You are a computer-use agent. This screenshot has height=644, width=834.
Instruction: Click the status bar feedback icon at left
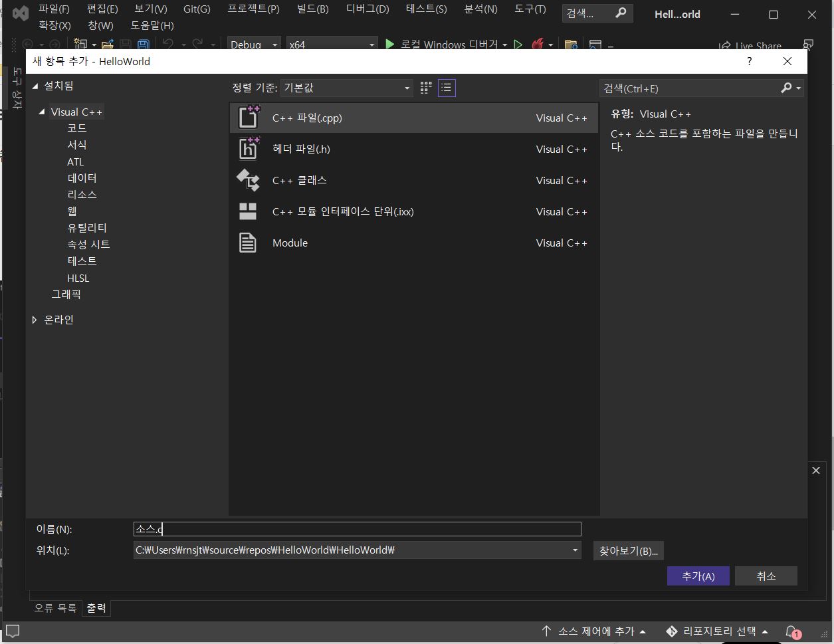13,631
